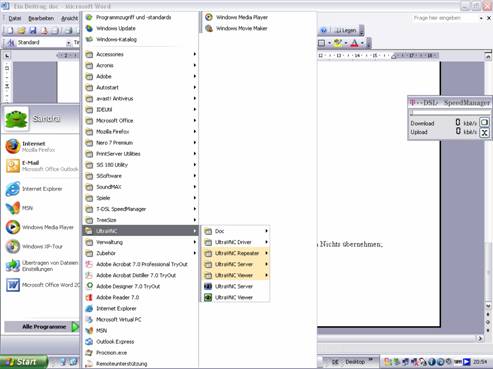Click the Save icon in Word toolbar
The height and width of the screenshot is (369, 493).
(x=33, y=31)
